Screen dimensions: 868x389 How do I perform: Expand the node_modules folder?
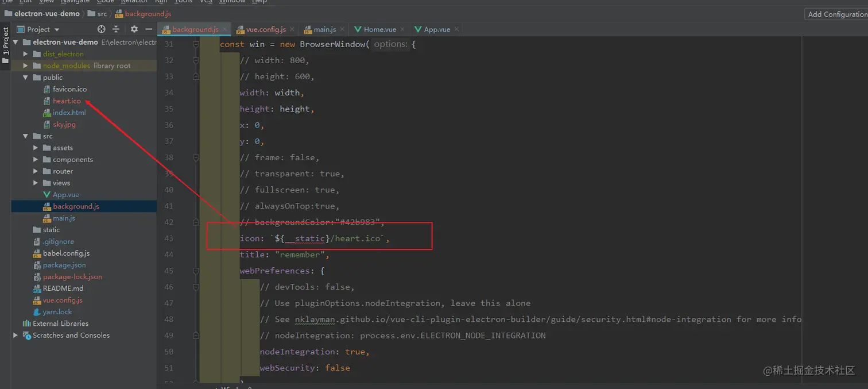pos(25,66)
